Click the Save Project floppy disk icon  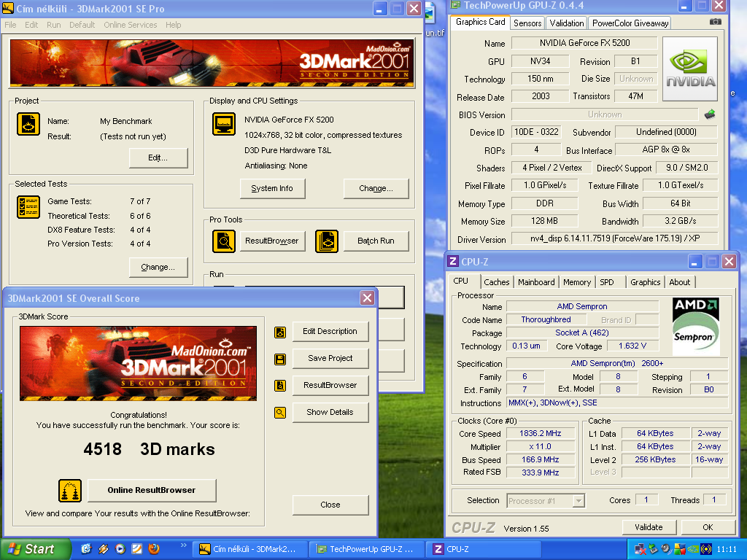[280, 359]
